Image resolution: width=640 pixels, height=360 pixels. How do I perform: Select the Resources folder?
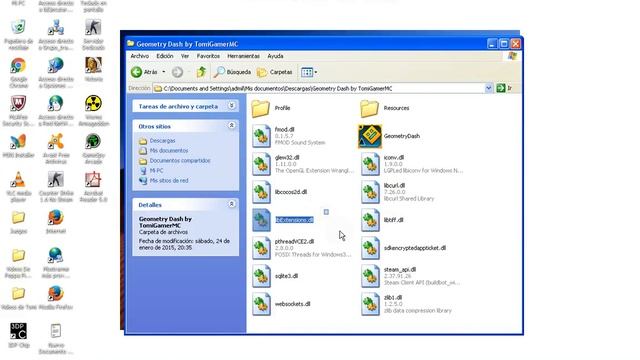pos(385,108)
